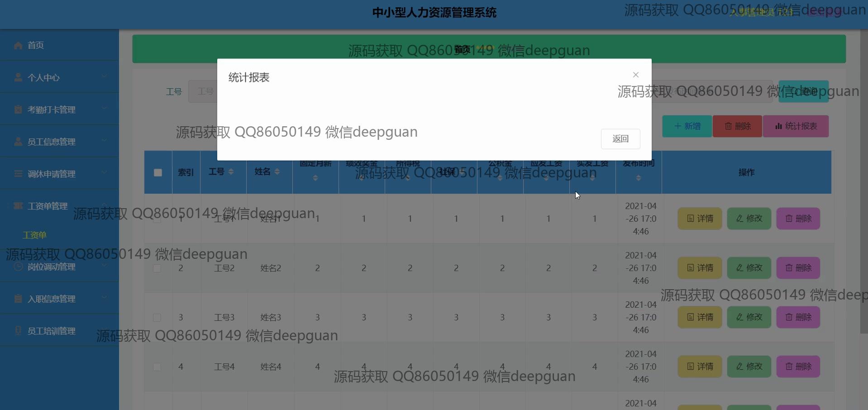The width and height of the screenshot is (868, 410).
Task: Click the 员工信息管理 person icon
Action: 18,142
